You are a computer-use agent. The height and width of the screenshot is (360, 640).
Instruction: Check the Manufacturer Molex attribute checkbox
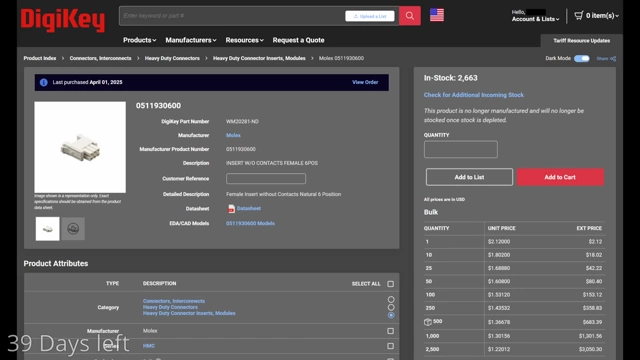click(x=391, y=331)
